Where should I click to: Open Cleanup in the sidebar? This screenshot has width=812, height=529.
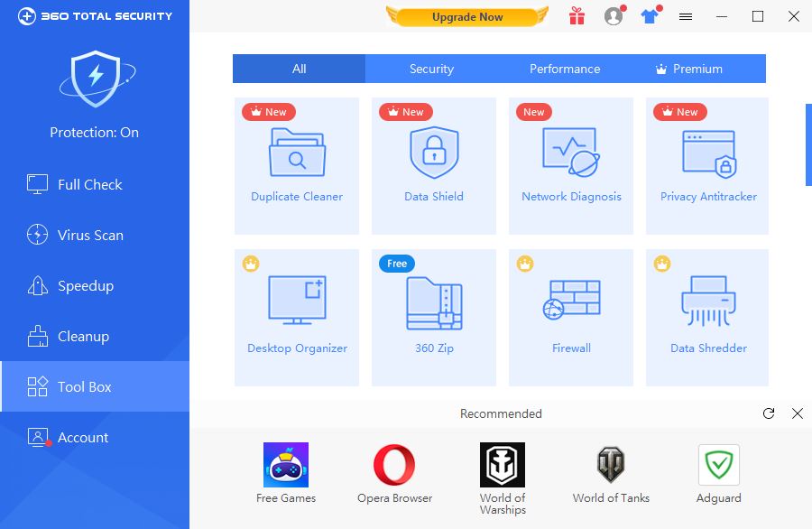point(95,336)
